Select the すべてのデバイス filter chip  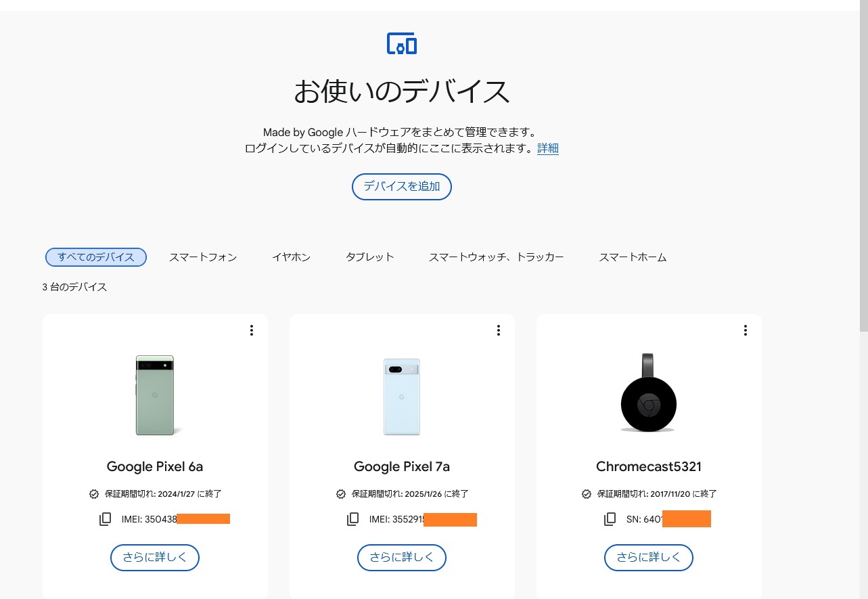click(96, 257)
